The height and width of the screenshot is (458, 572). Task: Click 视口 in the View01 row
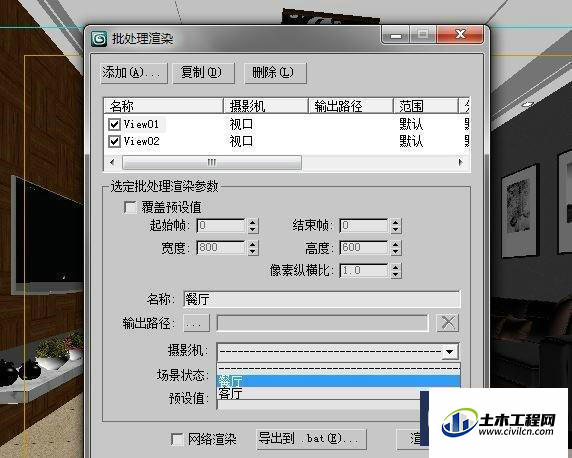tap(241, 124)
